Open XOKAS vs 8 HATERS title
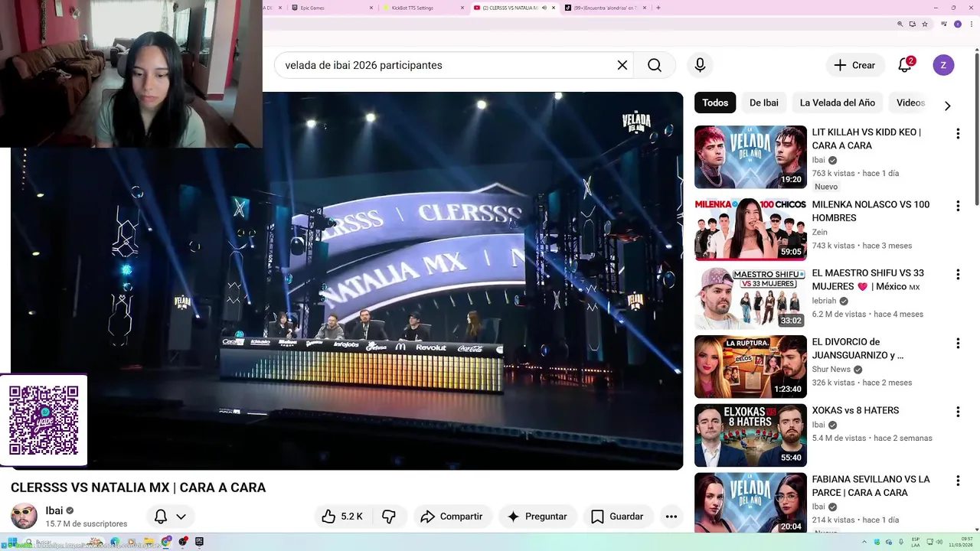This screenshot has height=551, width=980. coord(855,410)
